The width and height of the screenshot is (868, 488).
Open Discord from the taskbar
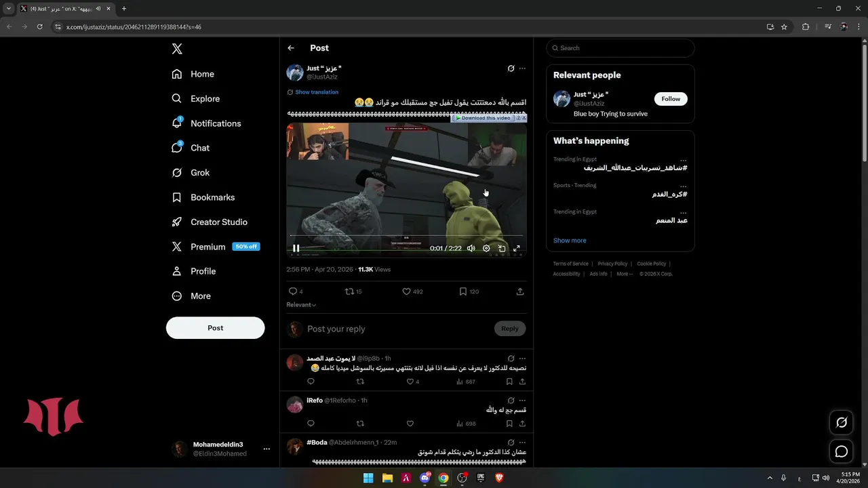[425, 478]
